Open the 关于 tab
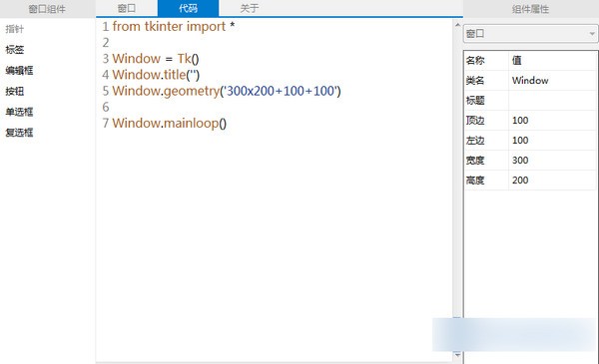Screen dimensions: 599x364 [250, 8]
